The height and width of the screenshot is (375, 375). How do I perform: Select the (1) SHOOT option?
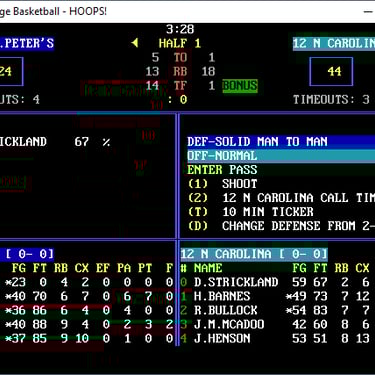click(222, 184)
